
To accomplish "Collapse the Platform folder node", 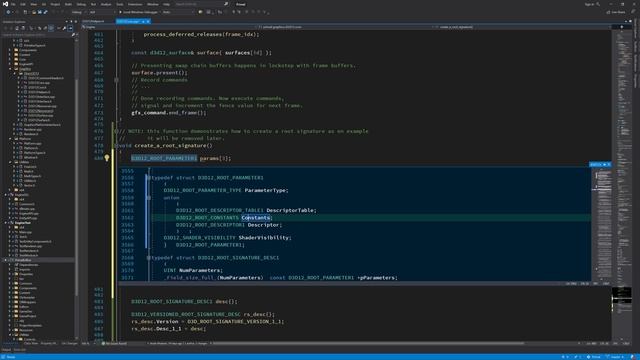I will (x=10, y=138).
